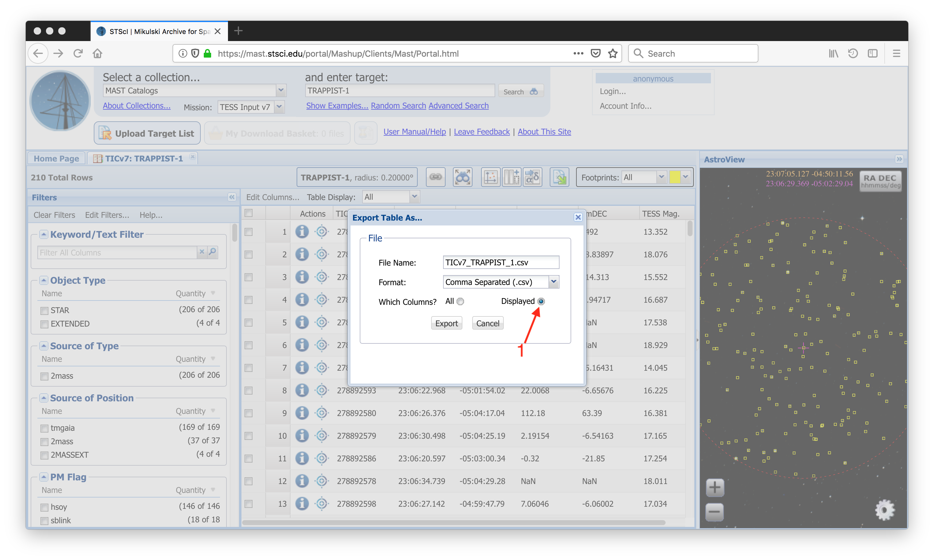Image resolution: width=934 pixels, height=560 pixels.
Task: Toggle the select-all rows header checkbox
Action: [248, 213]
